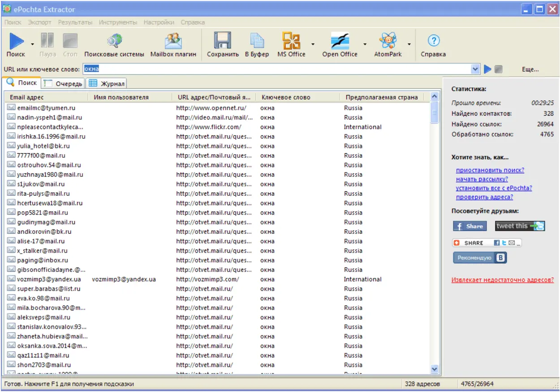Open dropdown arrow next to AtomPark
The width and height of the screenshot is (560, 392).
pyautogui.click(x=409, y=44)
